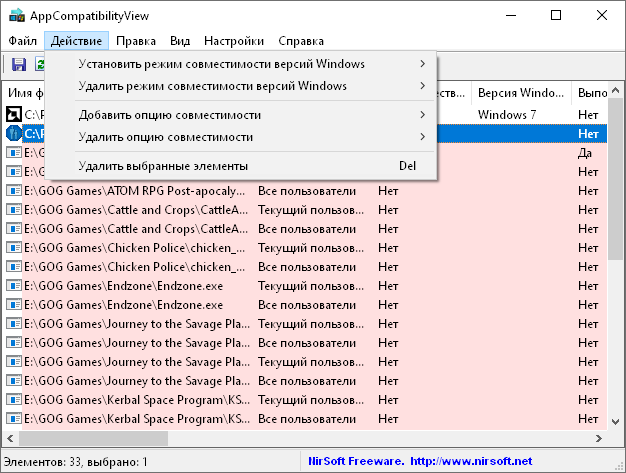The height and width of the screenshot is (473, 626).
Task: Click file icon of Endzone.exe "Текущий пользов..." row
Action: 14,285
